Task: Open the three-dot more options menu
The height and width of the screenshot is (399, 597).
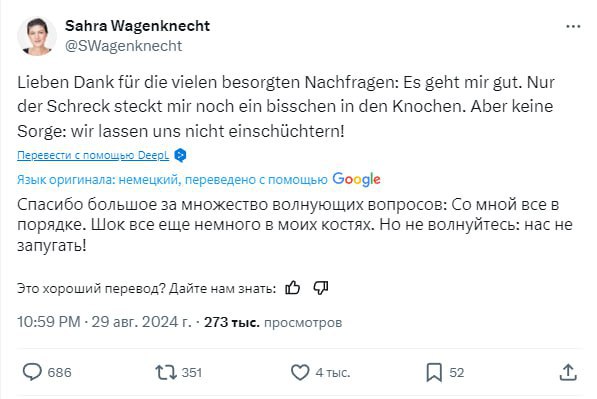Action: pyautogui.click(x=573, y=27)
